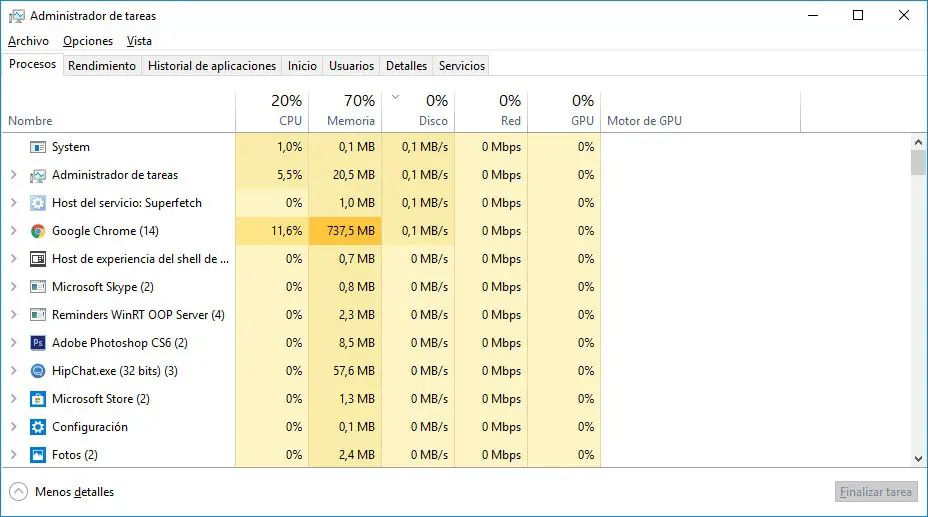Expand the Reminders WinRT OOP Server group
This screenshot has width=928, height=517.
(x=13, y=315)
